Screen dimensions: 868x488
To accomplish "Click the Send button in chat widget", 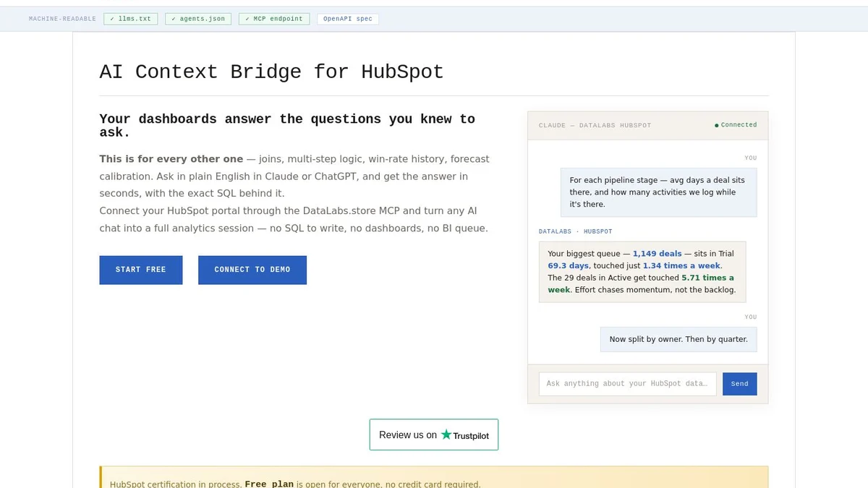I will tap(740, 384).
